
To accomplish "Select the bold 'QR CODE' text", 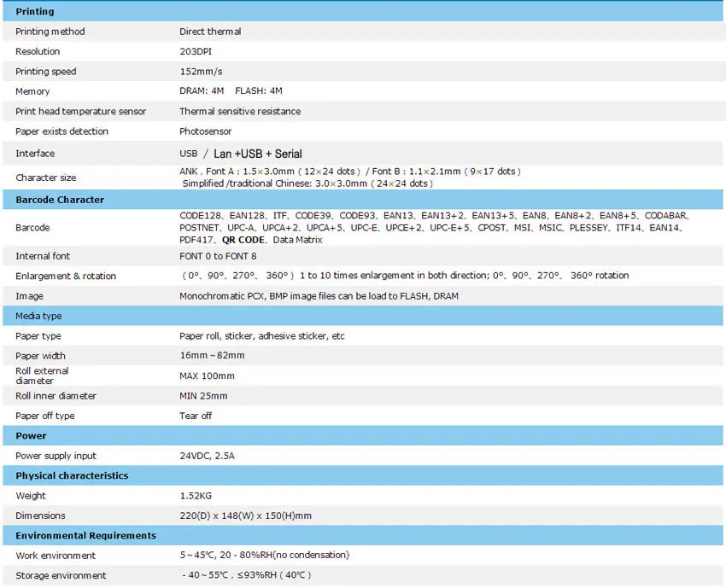I will [x=243, y=240].
